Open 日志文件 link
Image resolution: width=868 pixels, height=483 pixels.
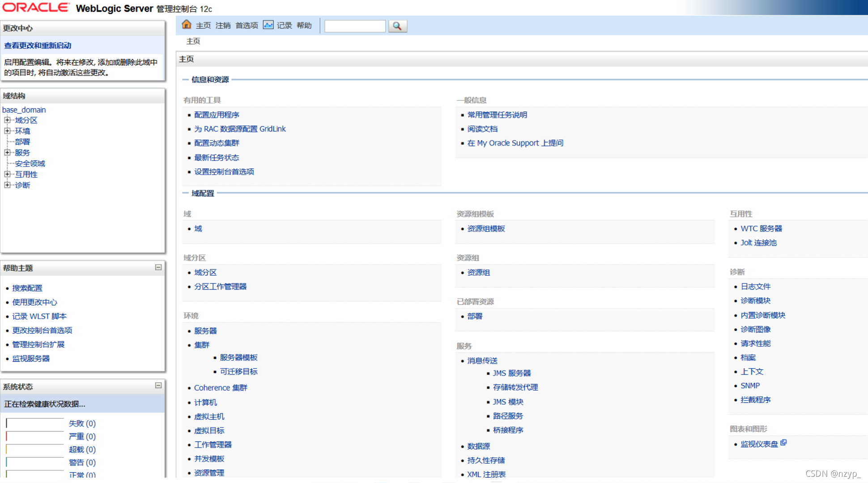point(755,286)
